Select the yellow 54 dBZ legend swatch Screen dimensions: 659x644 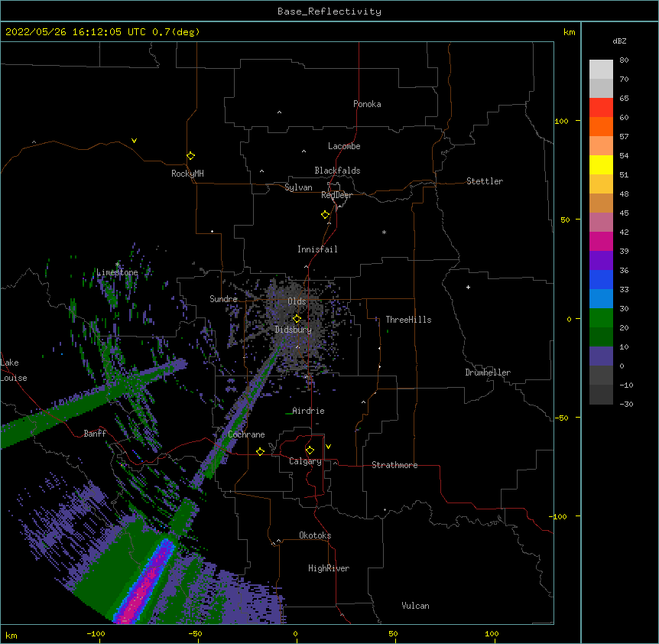point(601,165)
